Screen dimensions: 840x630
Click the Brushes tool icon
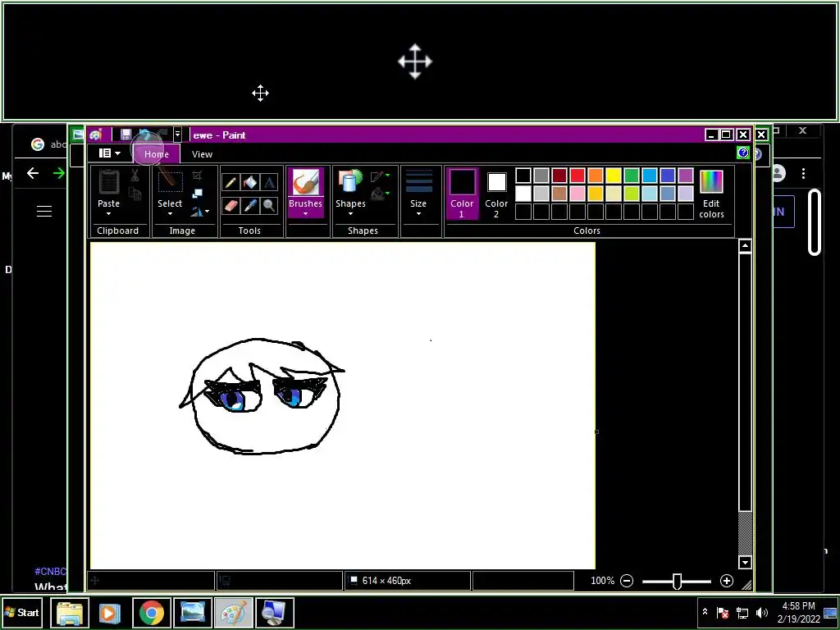coord(305,182)
